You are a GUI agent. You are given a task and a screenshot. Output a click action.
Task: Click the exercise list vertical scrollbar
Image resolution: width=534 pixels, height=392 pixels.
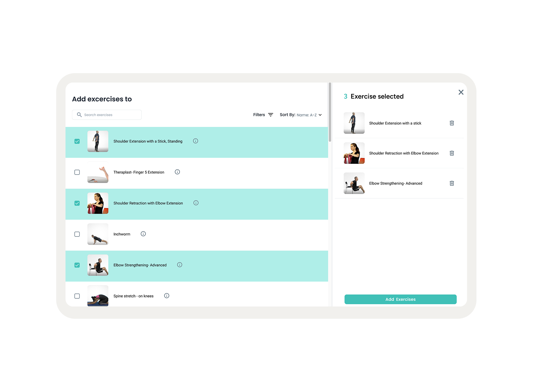click(x=330, y=112)
